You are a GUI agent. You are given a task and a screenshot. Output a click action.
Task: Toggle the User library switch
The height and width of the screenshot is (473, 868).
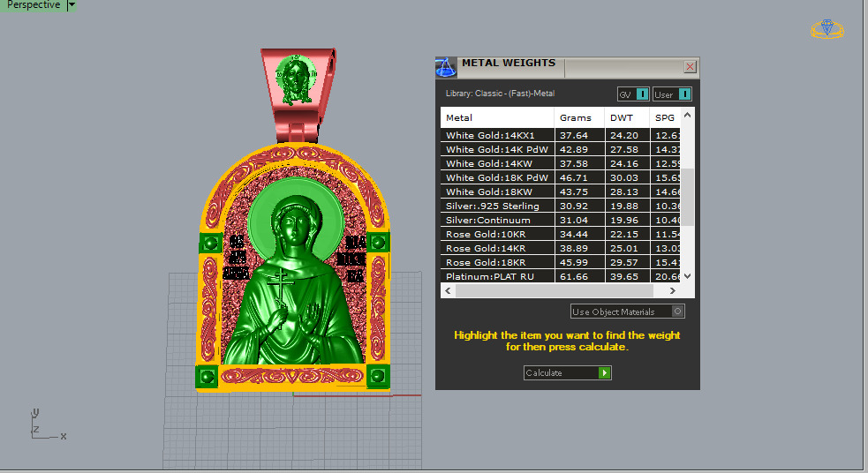(672, 94)
